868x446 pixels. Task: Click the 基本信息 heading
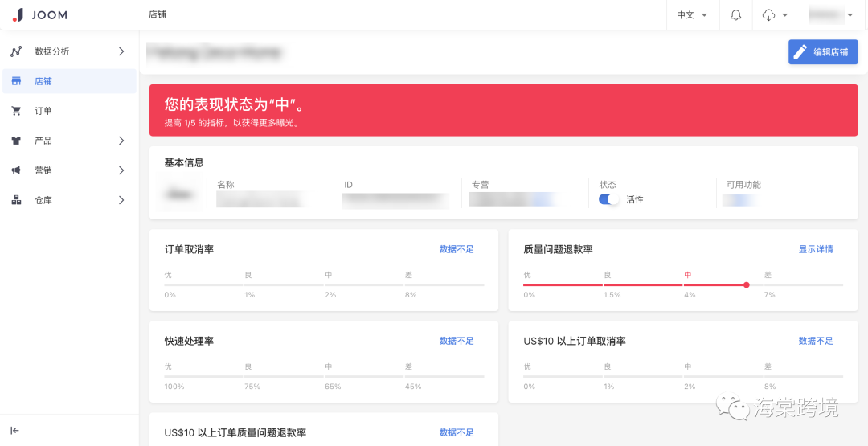[x=184, y=162]
